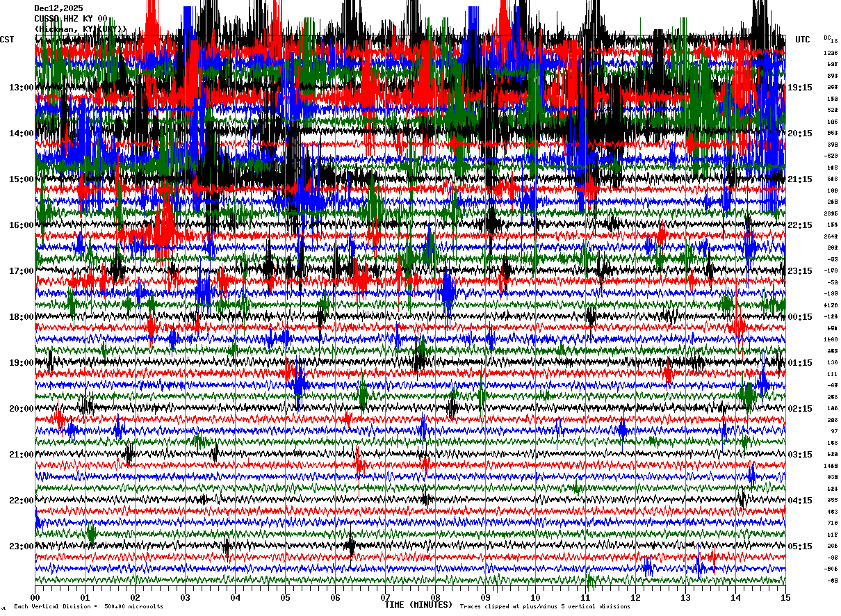
Task: Click minute tick label 08 on x-axis
Action: [435, 598]
